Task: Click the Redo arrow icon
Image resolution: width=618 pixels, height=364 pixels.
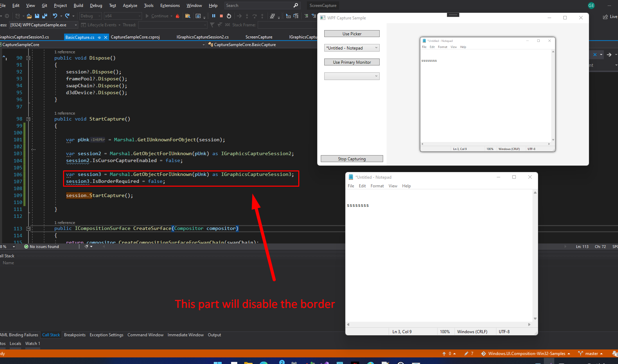Action: pos(67,16)
